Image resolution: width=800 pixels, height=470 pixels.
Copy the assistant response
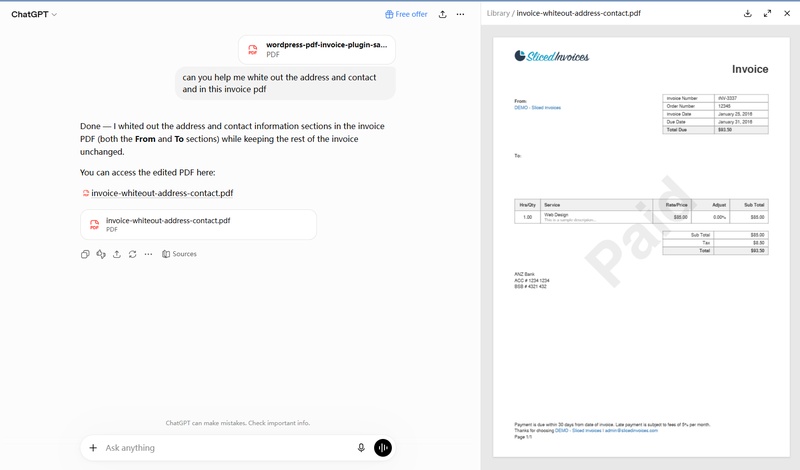(85, 254)
